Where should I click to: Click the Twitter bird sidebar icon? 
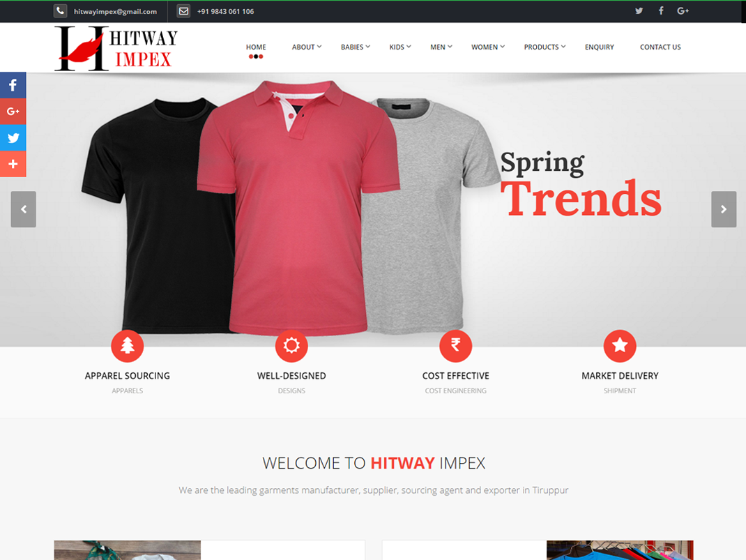[13, 138]
